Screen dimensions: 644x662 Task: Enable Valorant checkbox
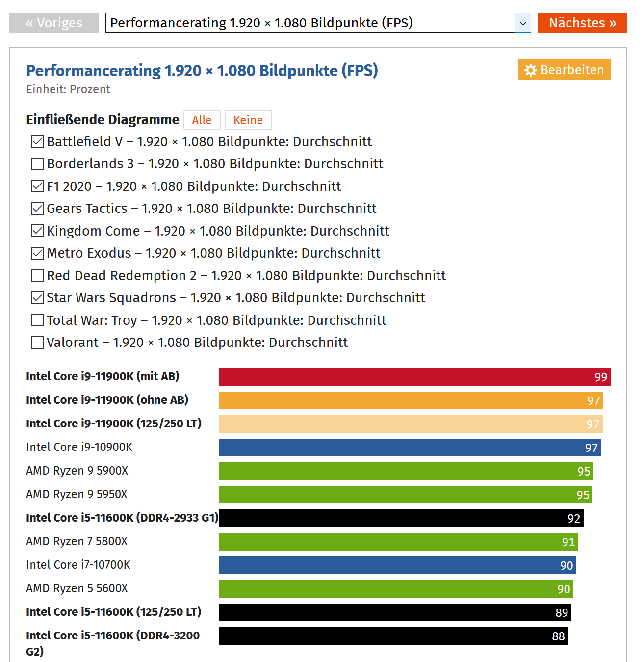click(37, 343)
